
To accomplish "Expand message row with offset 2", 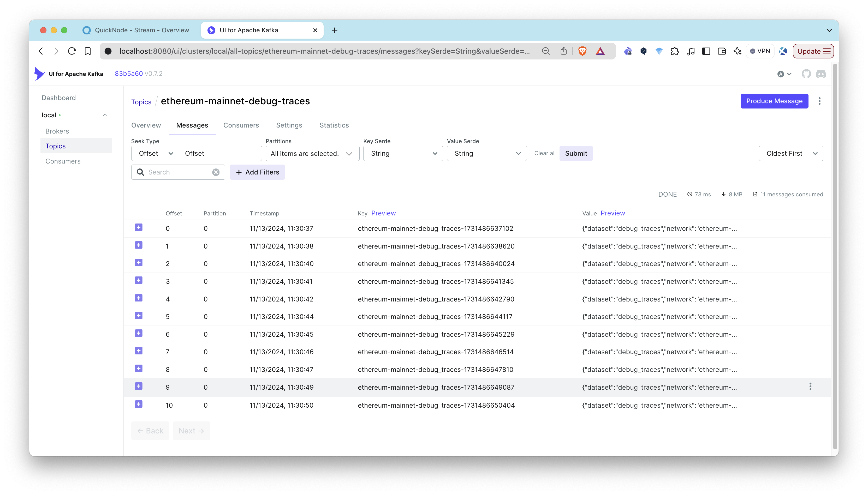I will [x=138, y=263].
